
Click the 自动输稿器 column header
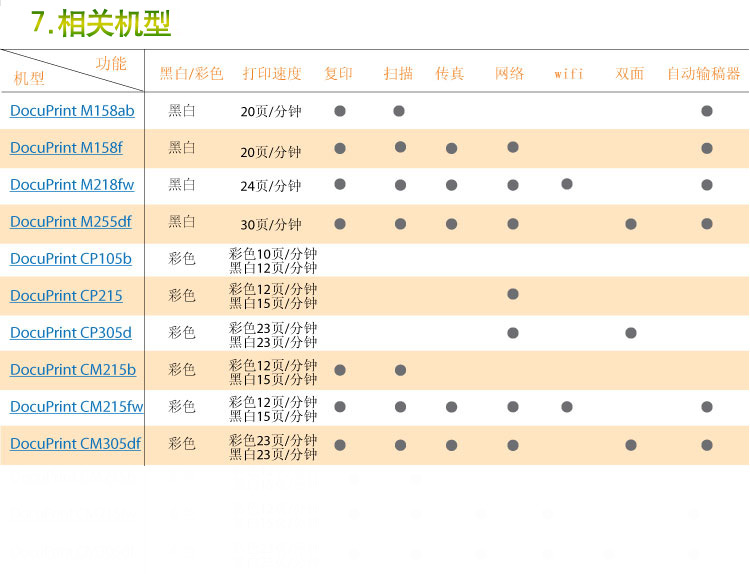tap(704, 73)
